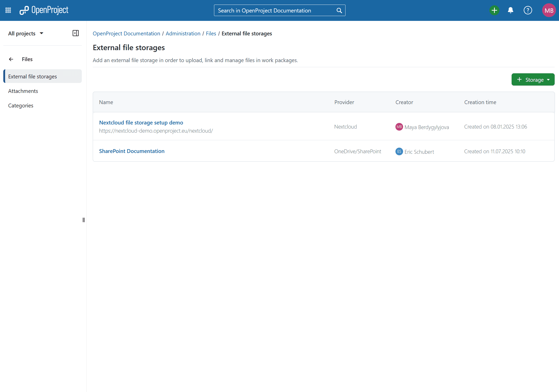Open the green quick add plus button
This screenshot has height=392, width=559.
pyautogui.click(x=494, y=10)
